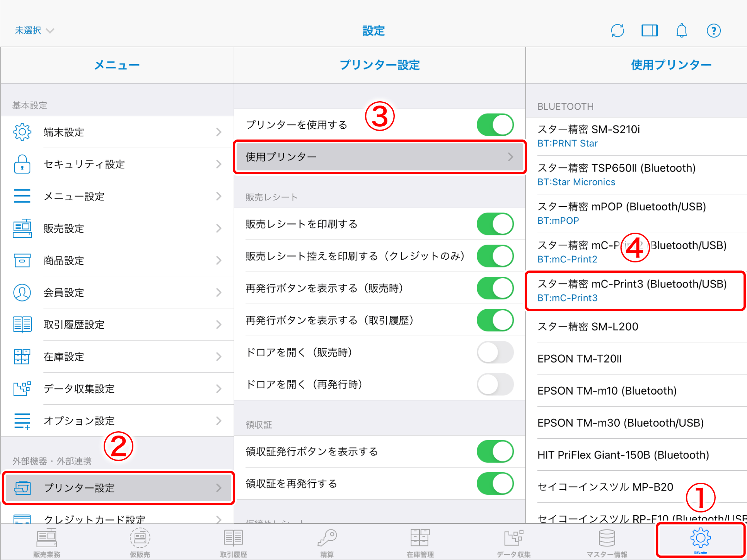Select BT:mC-Print2 printer entry
747x560 pixels.
(636, 252)
